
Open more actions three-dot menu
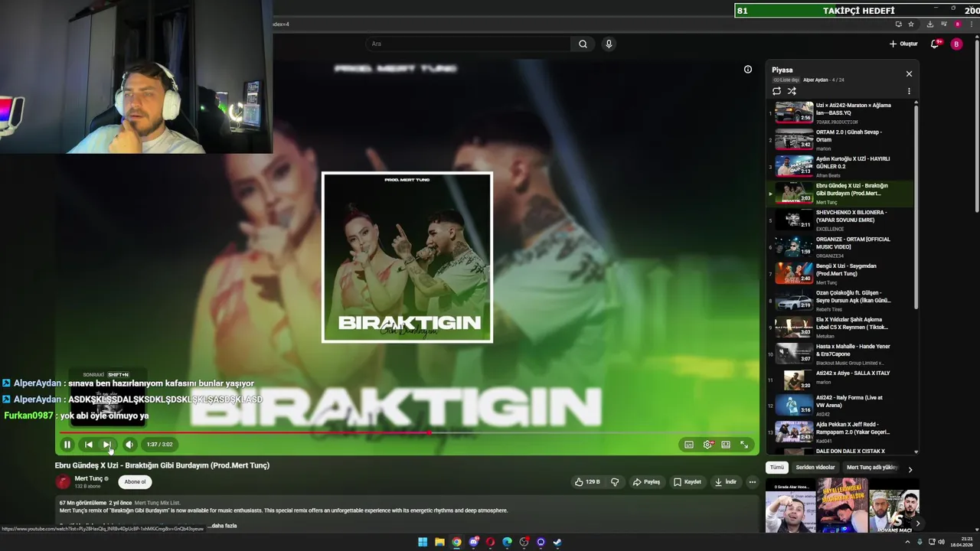click(x=753, y=482)
